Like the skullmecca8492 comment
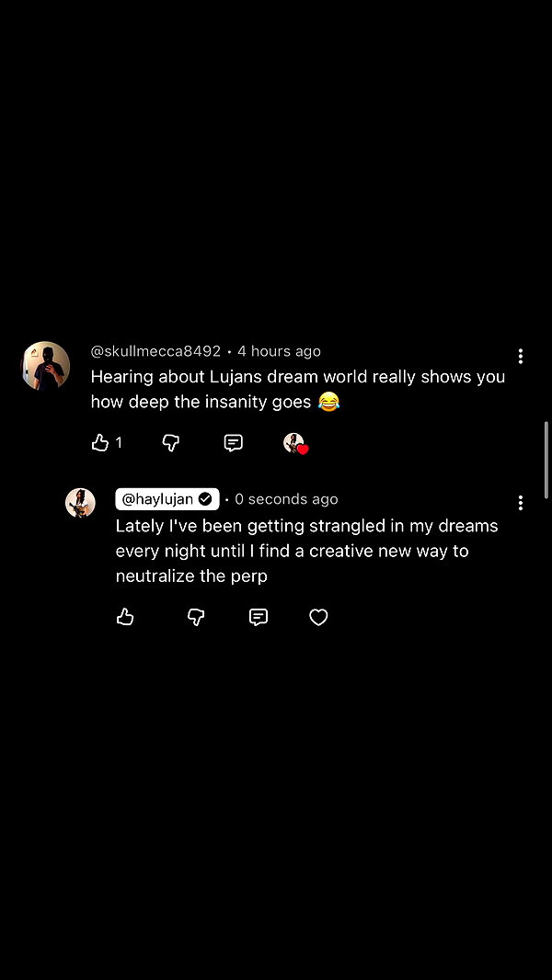Viewport: 552px width, 980px height. [100, 443]
